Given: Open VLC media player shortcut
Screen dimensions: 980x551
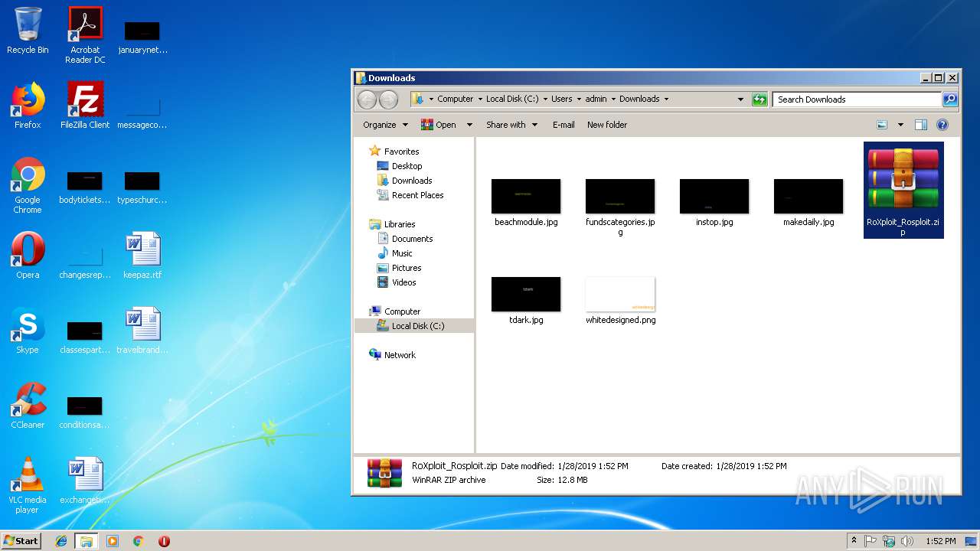Looking at the screenshot, I should pyautogui.click(x=28, y=485).
